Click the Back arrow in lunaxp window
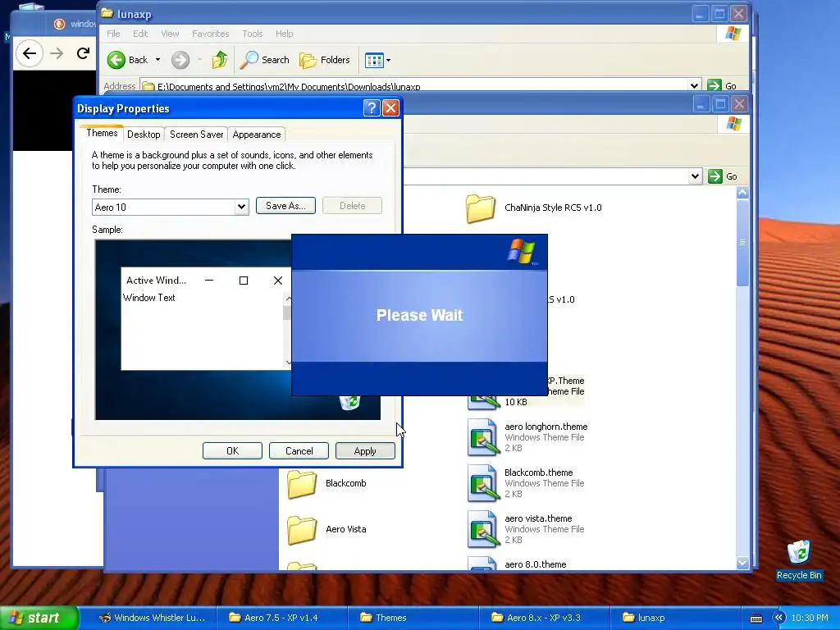The height and width of the screenshot is (630, 840). (x=116, y=60)
